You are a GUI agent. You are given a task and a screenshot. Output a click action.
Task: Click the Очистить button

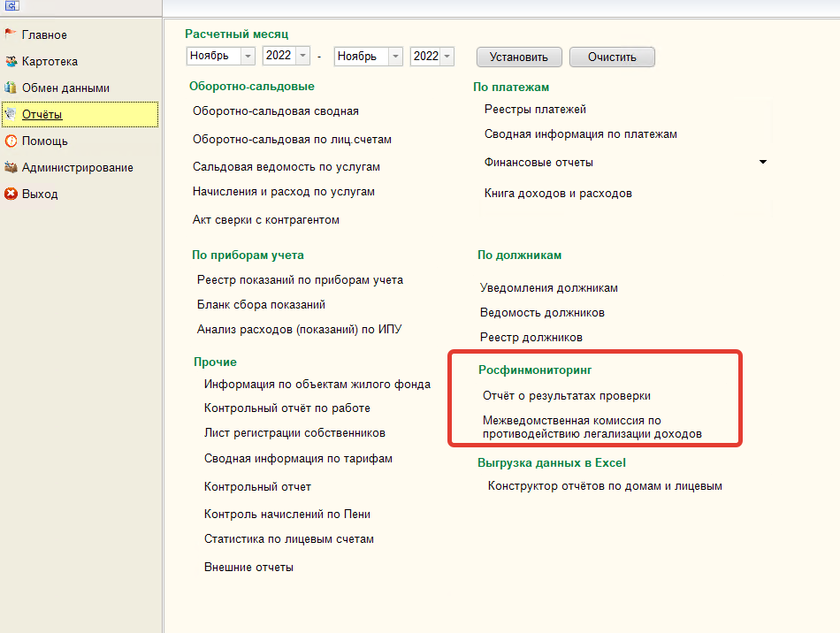pos(612,57)
